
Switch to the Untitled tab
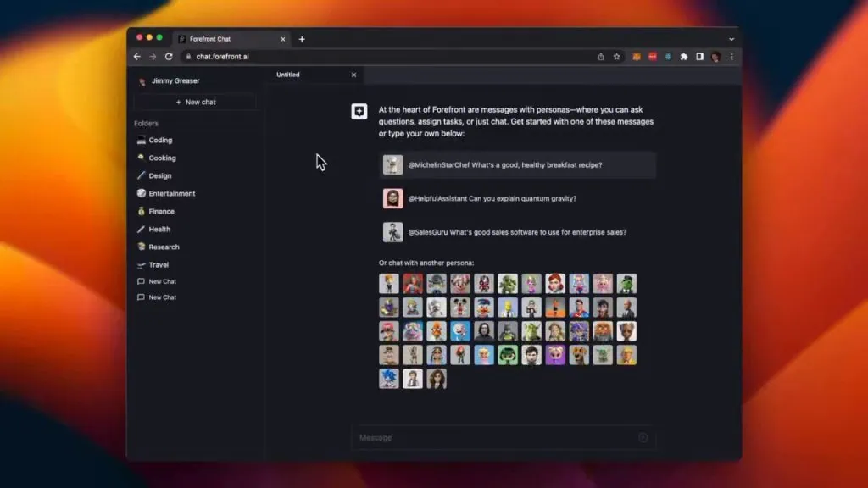click(287, 75)
